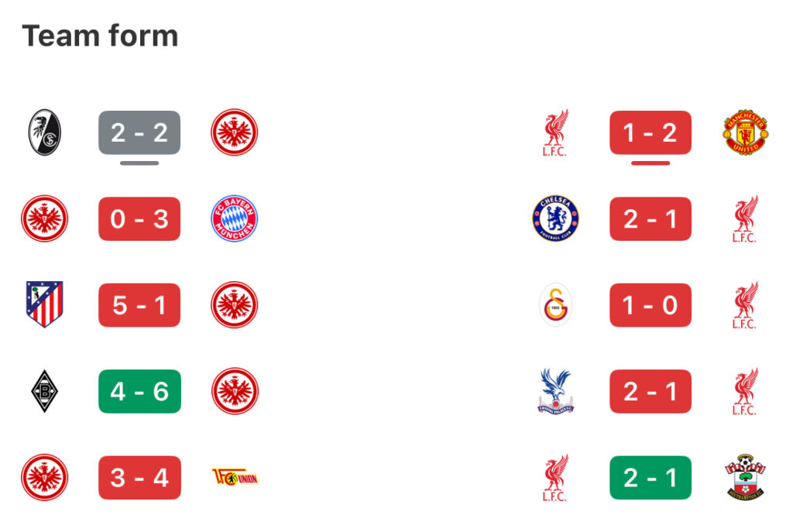Click the Bayern München logo
Image resolution: width=793 pixels, height=532 pixels.
coord(235,218)
